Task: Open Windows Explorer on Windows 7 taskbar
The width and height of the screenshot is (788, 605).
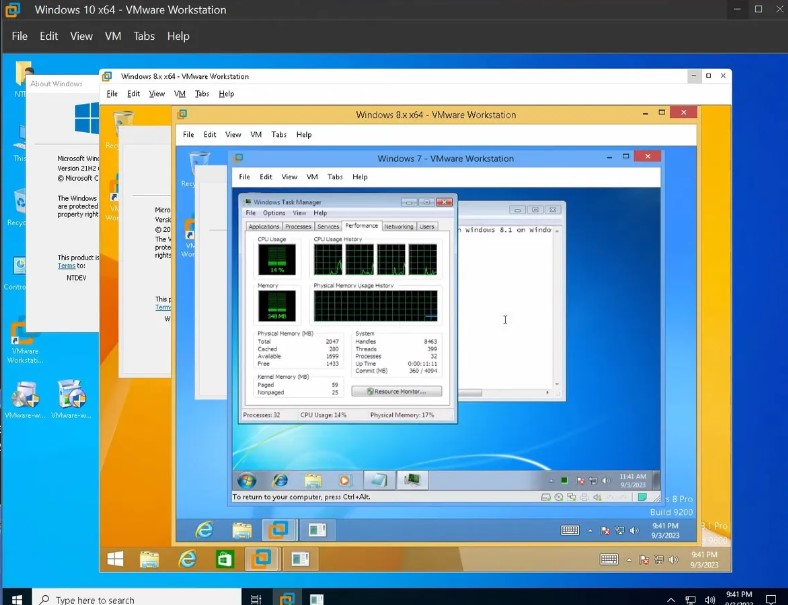Action: (x=313, y=480)
